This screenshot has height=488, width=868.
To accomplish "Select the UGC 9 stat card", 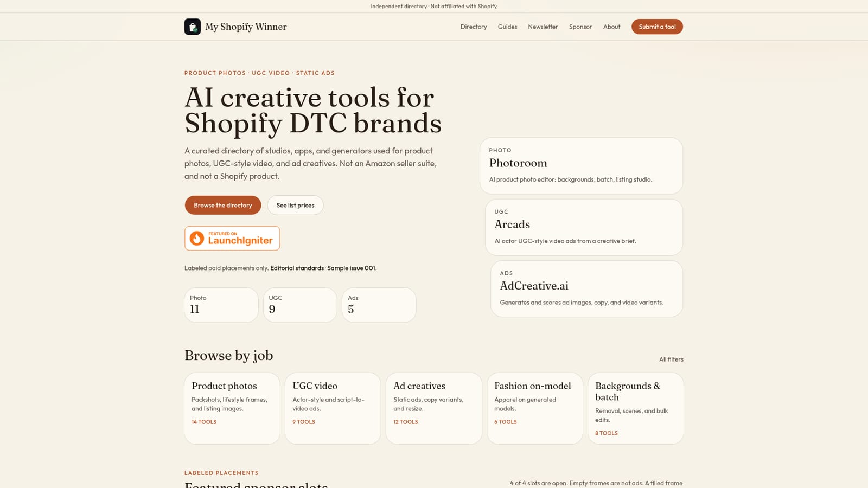I will (300, 305).
